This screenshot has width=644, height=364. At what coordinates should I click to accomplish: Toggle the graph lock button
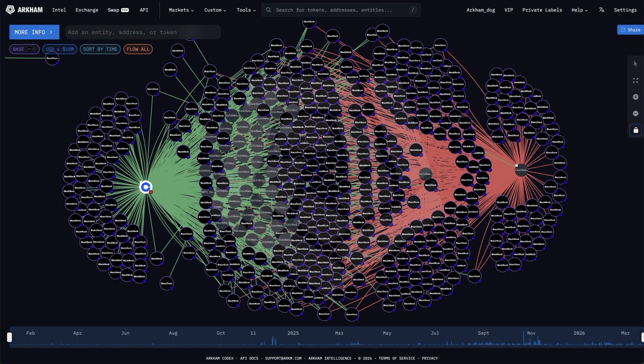[635, 130]
